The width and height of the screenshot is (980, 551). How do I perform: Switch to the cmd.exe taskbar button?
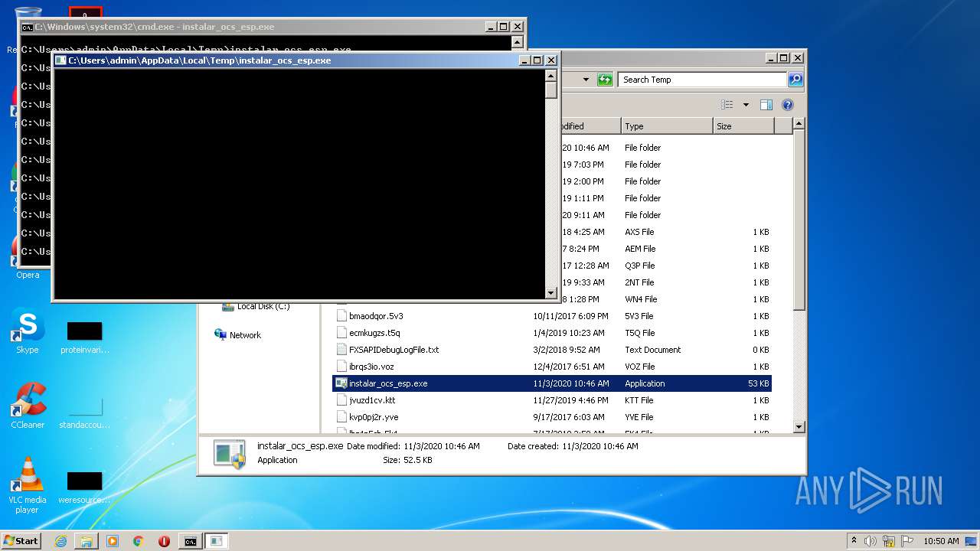pos(190,541)
